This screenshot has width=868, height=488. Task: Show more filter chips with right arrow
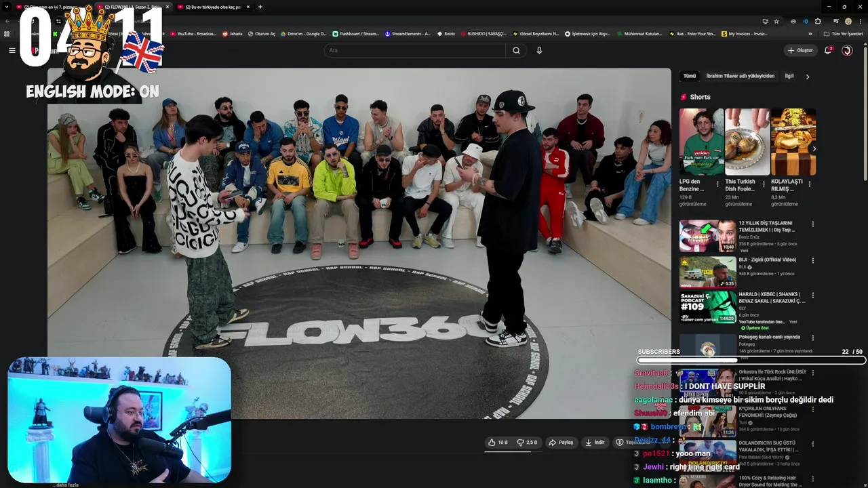click(x=807, y=77)
